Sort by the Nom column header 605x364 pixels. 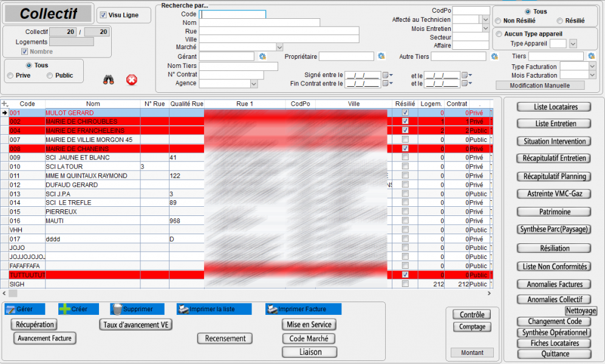click(x=93, y=104)
